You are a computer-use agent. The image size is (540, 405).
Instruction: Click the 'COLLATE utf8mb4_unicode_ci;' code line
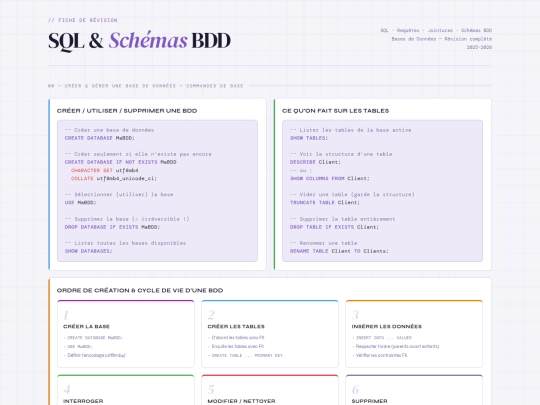click(114, 178)
